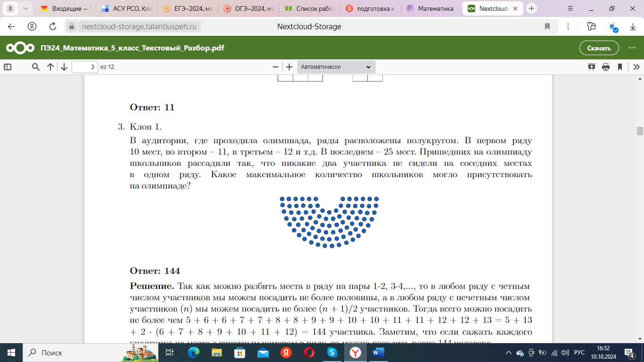Switch to подготовка к tab

370,8
